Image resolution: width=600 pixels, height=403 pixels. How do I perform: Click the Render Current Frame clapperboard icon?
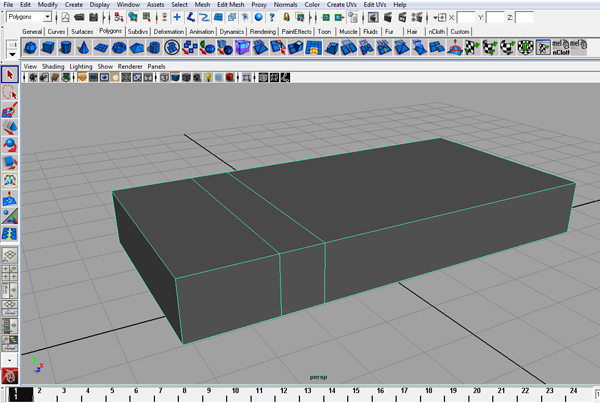click(388, 17)
